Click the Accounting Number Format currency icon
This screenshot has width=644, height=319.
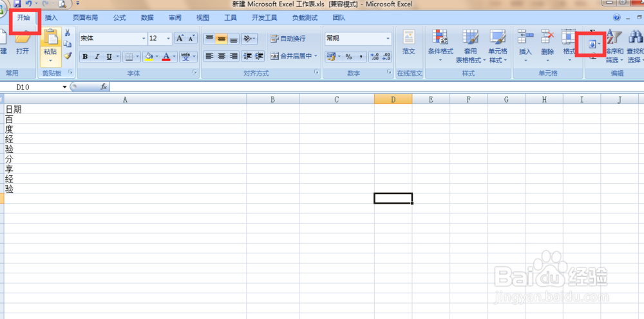coord(331,57)
